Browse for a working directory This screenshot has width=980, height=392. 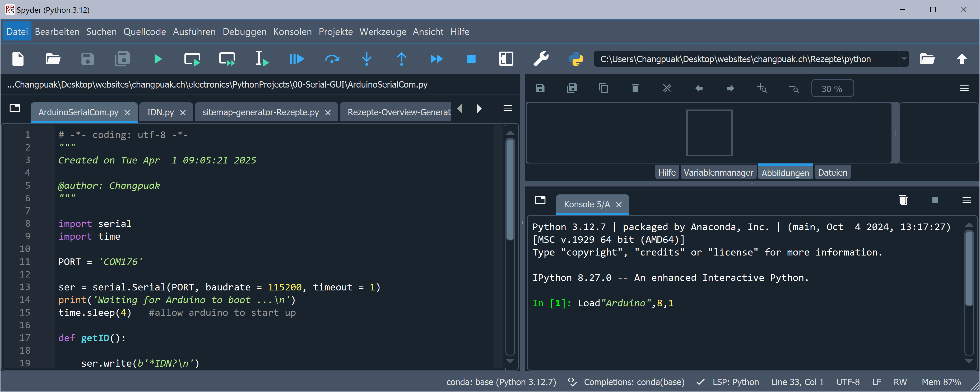point(927,59)
